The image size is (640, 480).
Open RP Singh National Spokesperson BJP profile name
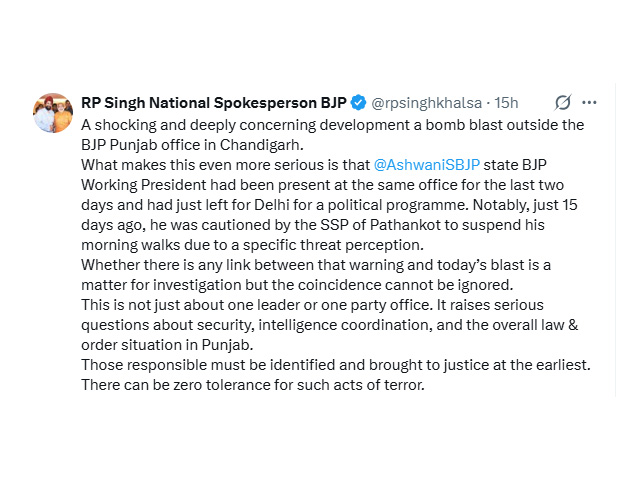click(214, 103)
